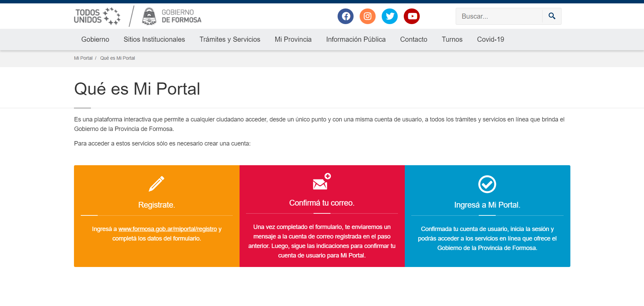Click the Gobierno de Formosa logo
Viewport: 644px width, 306px height.
coord(172,16)
